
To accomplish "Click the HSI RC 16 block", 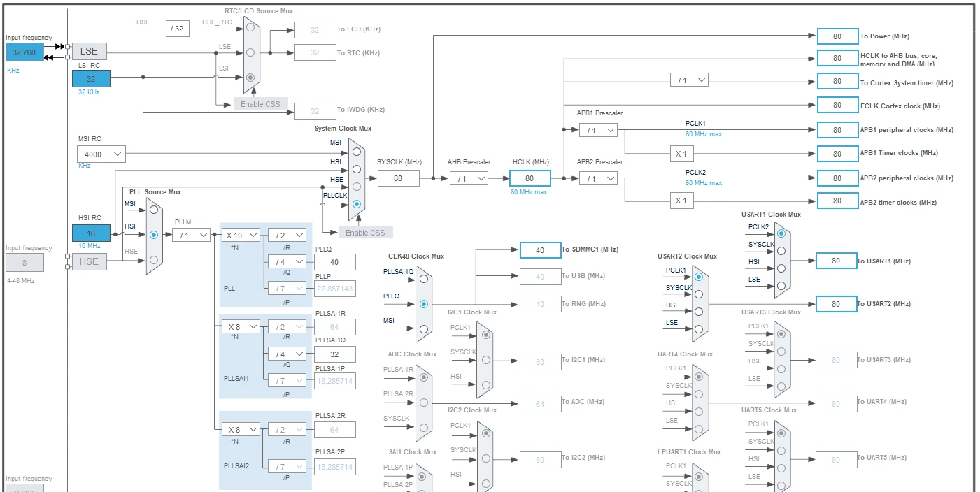I will point(91,233).
